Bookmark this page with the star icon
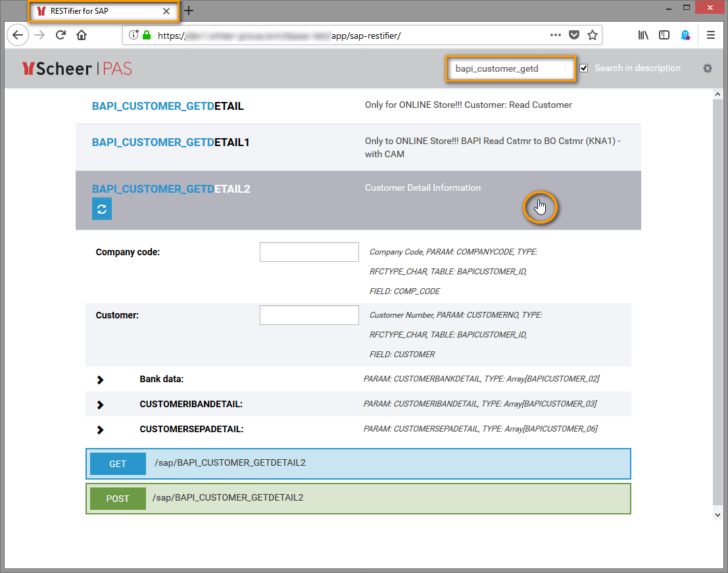This screenshot has height=573, width=728. 593,35
